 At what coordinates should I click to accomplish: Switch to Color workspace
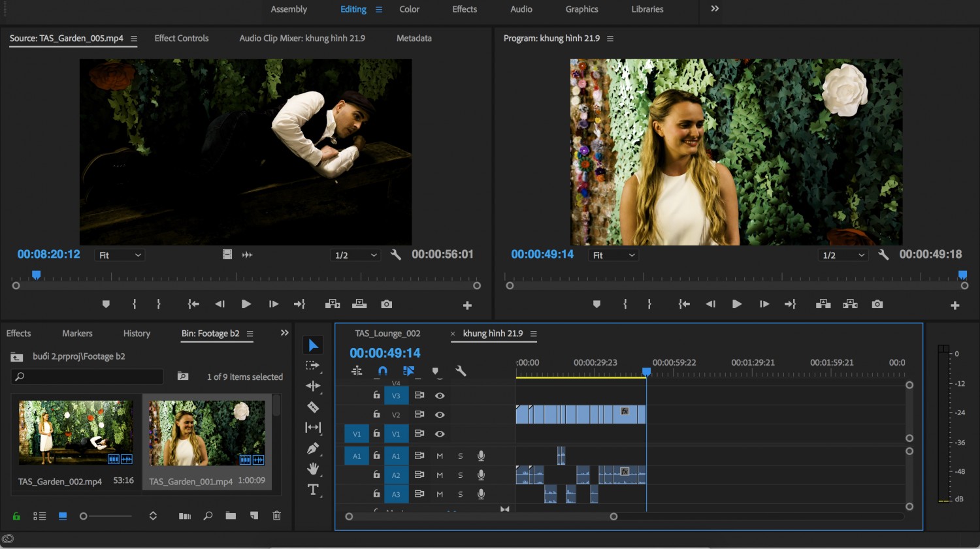(x=410, y=9)
